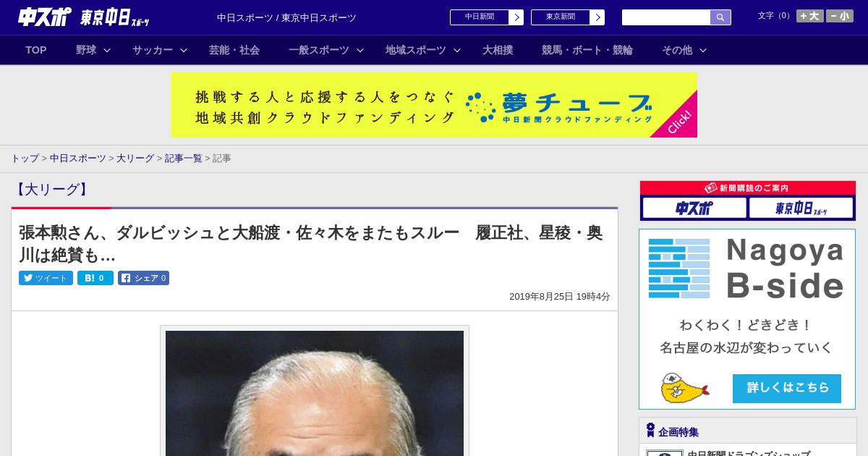Click the article photo thumbnail
The image size is (868, 456).
tap(315, 393)
